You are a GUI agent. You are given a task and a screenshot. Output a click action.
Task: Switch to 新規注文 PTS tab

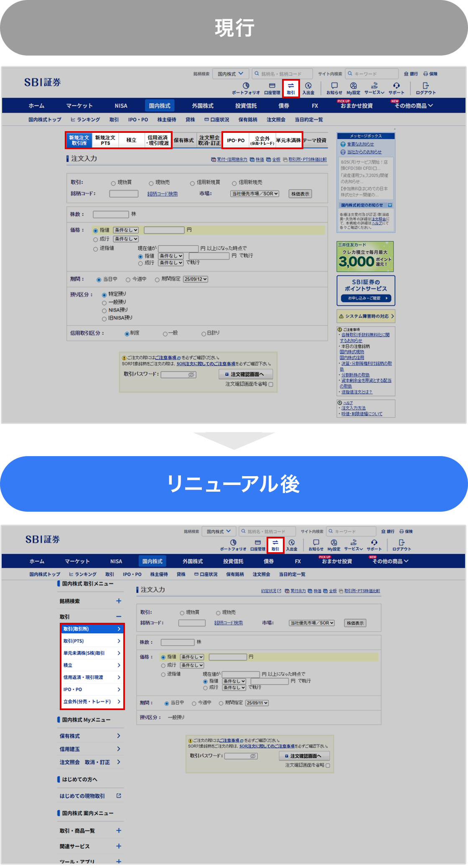point(105,140)
